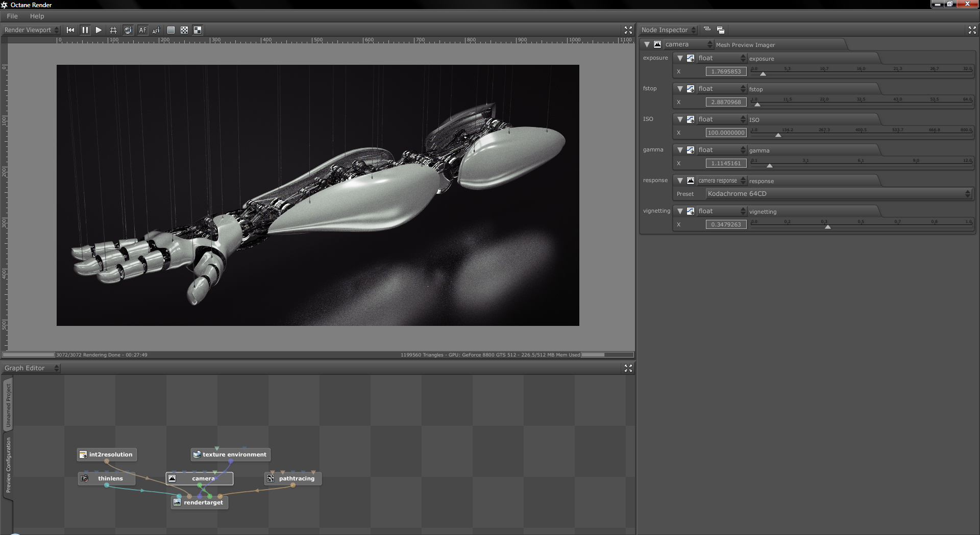Toggle the material picker sphere icon

128,30
